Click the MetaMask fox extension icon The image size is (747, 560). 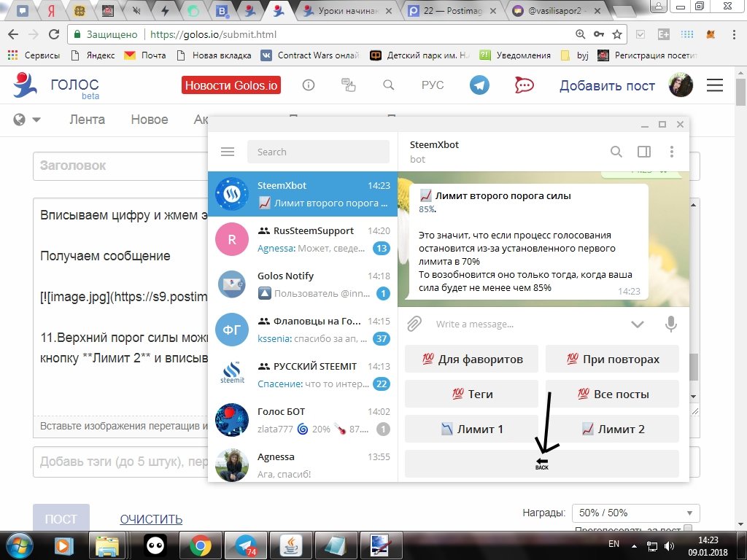coord(711,34)
